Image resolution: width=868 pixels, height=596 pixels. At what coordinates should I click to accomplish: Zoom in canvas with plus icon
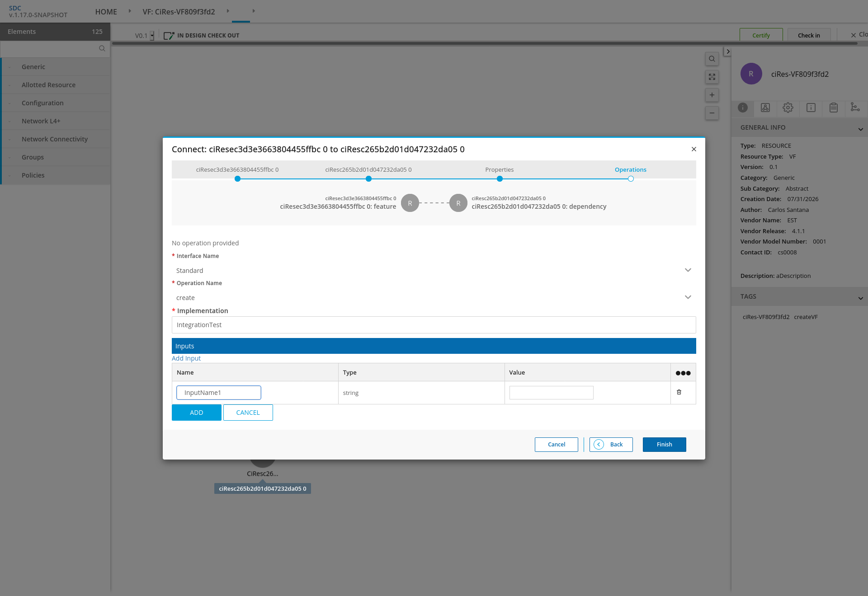tap(712, 95)
